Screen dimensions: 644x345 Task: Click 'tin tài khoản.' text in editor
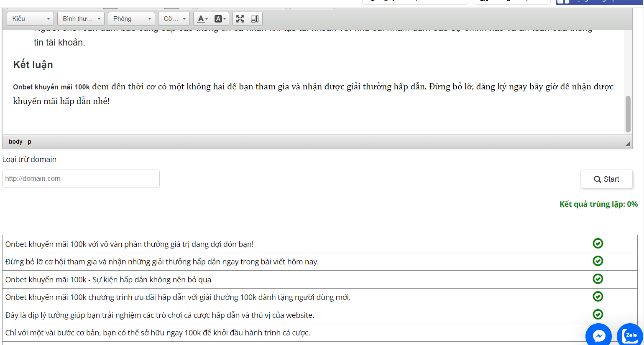59,43
